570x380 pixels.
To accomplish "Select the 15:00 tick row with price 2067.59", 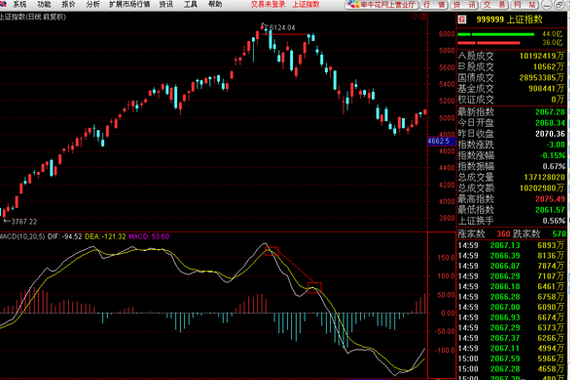I will click(x=511, y=359).
